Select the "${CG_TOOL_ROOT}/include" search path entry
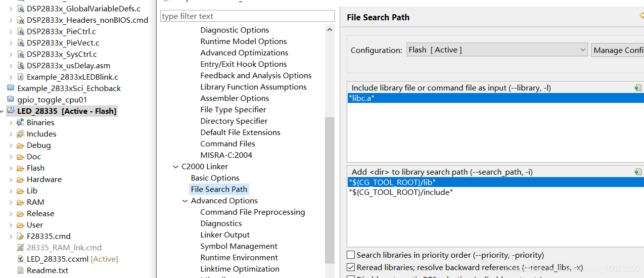Viewport: 644px width, 278px height. pos(401,192)
